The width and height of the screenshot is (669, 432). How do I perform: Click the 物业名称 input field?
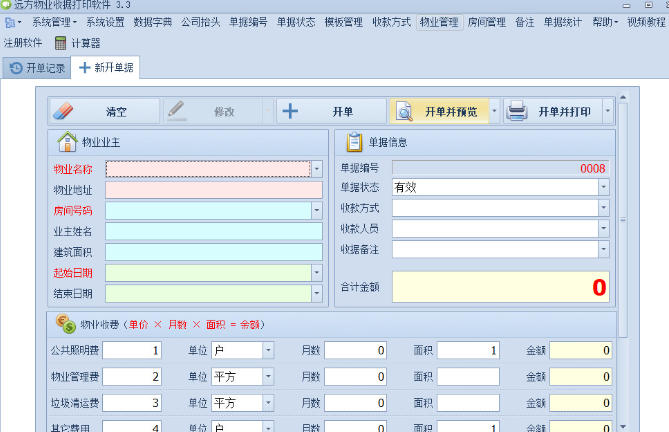[x=208, y=169]
